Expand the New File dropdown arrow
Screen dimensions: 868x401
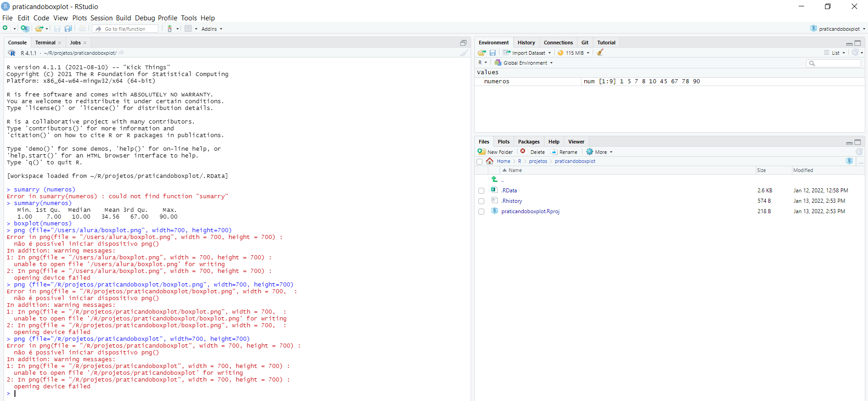[14, 29]
